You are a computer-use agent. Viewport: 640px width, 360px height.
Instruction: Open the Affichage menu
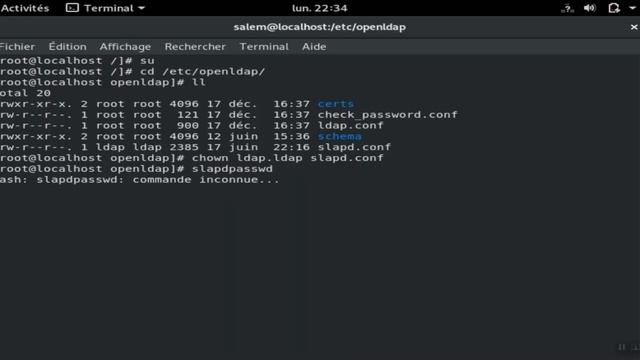(125, 47)
